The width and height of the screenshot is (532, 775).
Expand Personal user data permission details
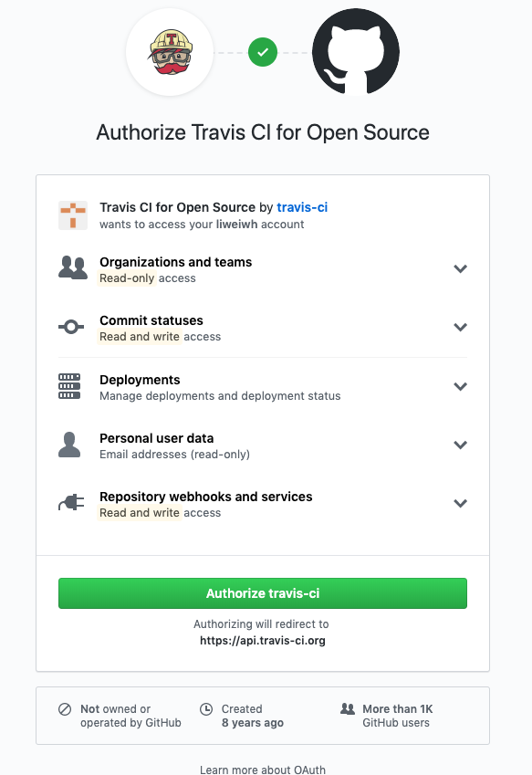(x=461, y=445)
